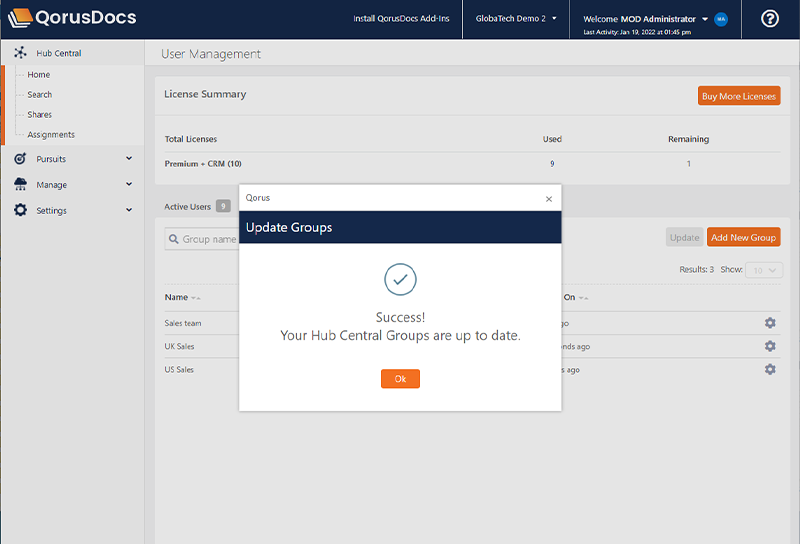The height and width of the screenshot is (544, 800).
Task: Open Search in Hub Central menu
Action: [40, 94]
